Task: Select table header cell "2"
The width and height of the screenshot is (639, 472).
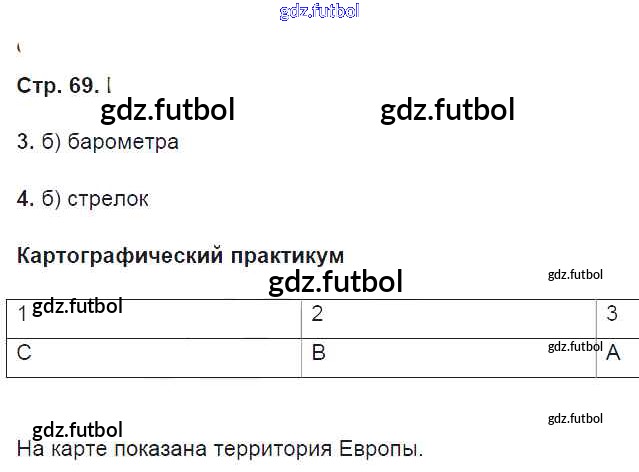Action: 449,315
